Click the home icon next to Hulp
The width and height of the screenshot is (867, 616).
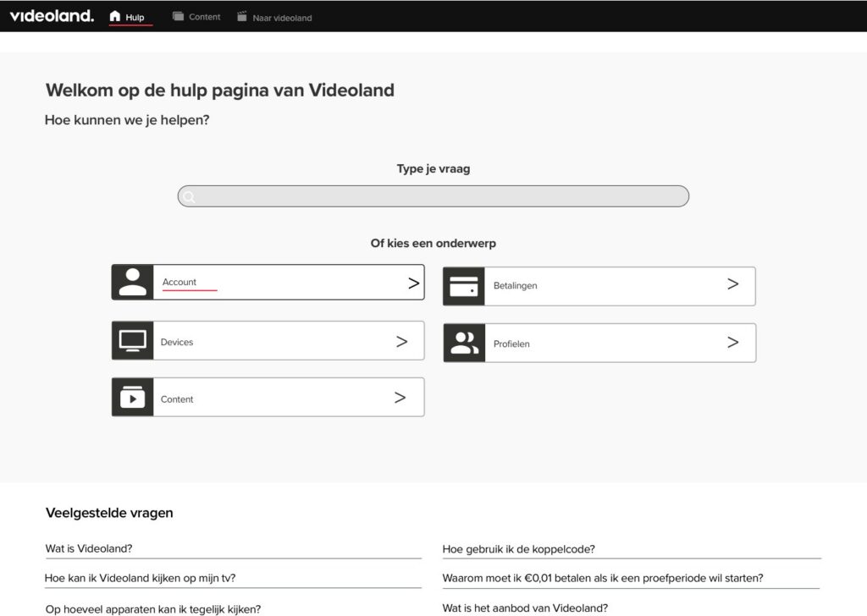pyautogui.click(x=115, y=16)
